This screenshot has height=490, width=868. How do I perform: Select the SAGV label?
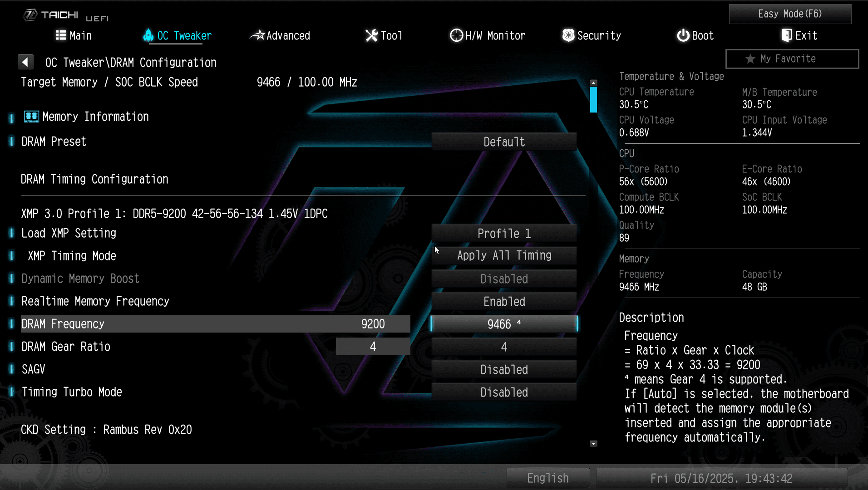[x=33, y=369]
